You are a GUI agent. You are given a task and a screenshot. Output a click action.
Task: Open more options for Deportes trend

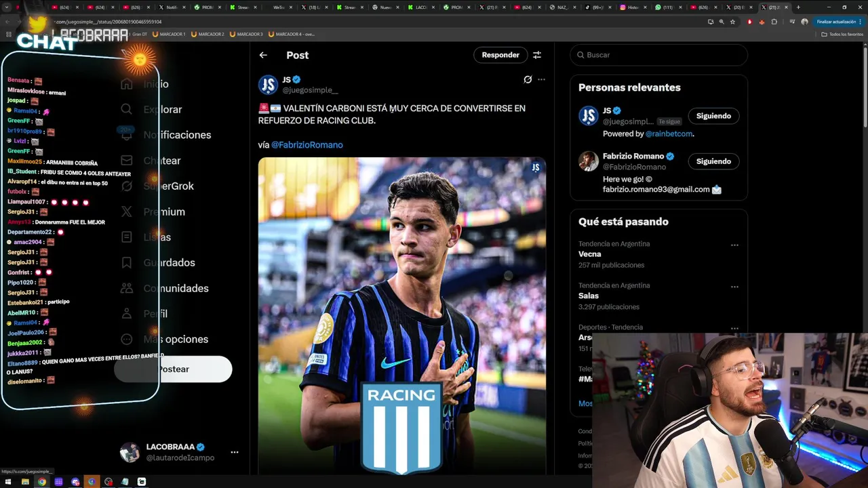tap(734, 328)
